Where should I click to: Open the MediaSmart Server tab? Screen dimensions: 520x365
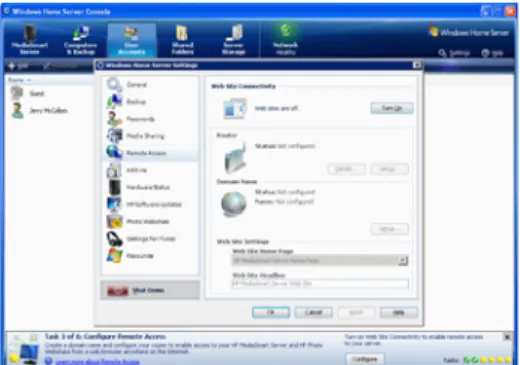[x=30, y=40]
